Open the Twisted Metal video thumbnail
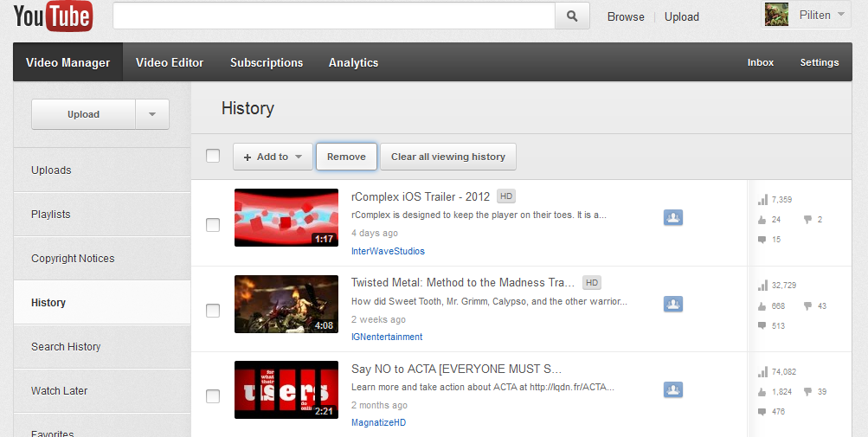This screenshot has width=868, height=437. [286, 304]
